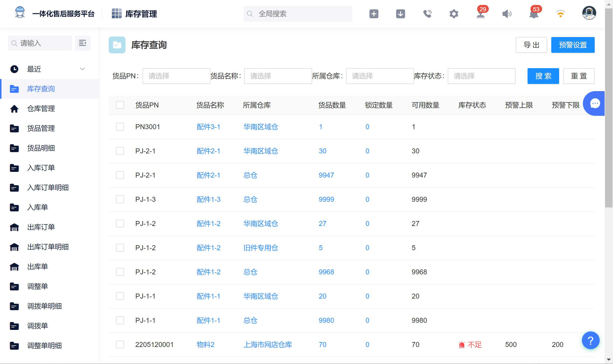Click the phone call icon

pos(428,14)
